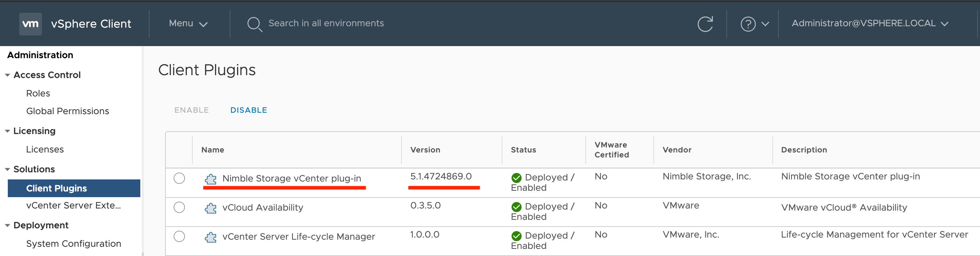Click vCenter Server Life-cycle Manager name

pyautogui.click(x=299, y=236)
